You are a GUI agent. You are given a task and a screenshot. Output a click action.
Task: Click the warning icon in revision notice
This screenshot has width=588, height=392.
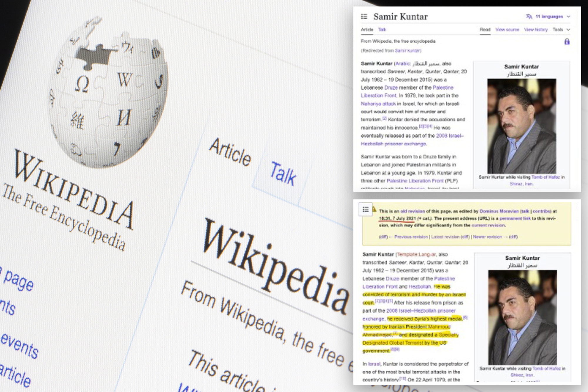374,209
